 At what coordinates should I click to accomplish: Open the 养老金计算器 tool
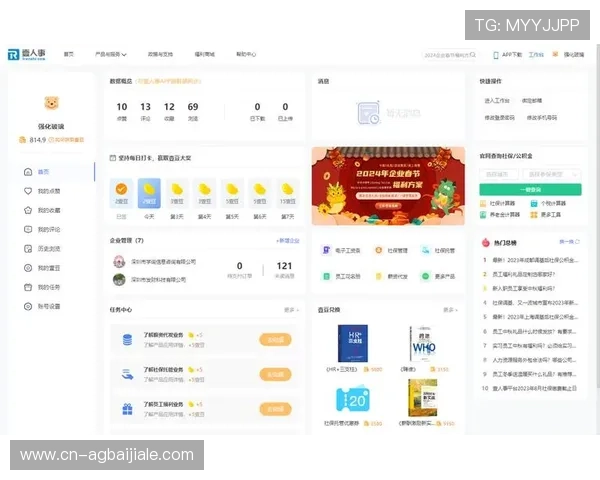pyautogui.click(x=500, y=215)
